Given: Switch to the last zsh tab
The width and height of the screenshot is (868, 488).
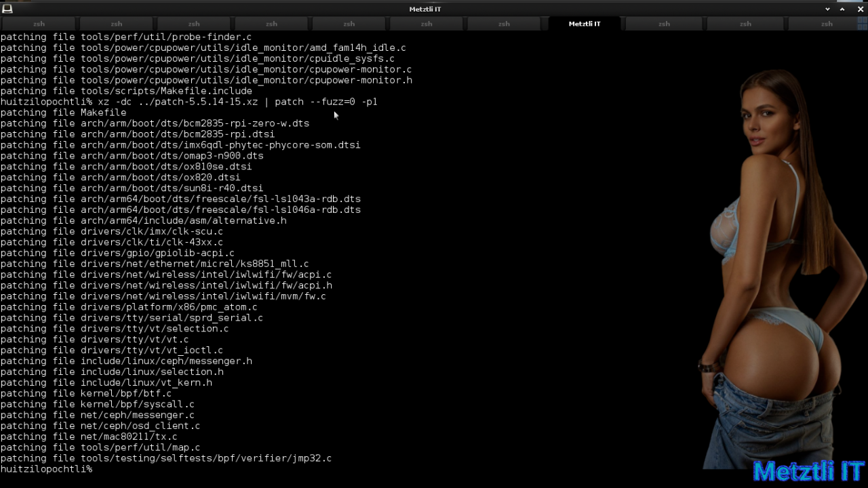Looking at the screenshot, I should tap(827, 24).
